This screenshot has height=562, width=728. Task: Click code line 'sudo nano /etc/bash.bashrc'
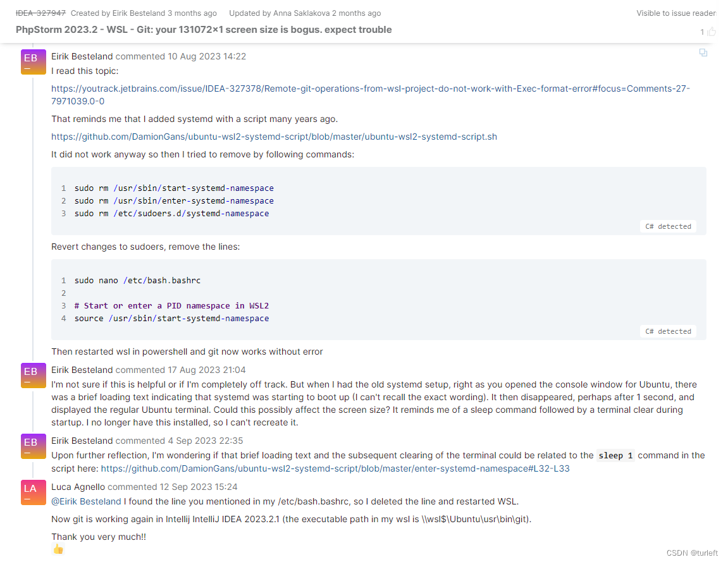pos(137,280)
